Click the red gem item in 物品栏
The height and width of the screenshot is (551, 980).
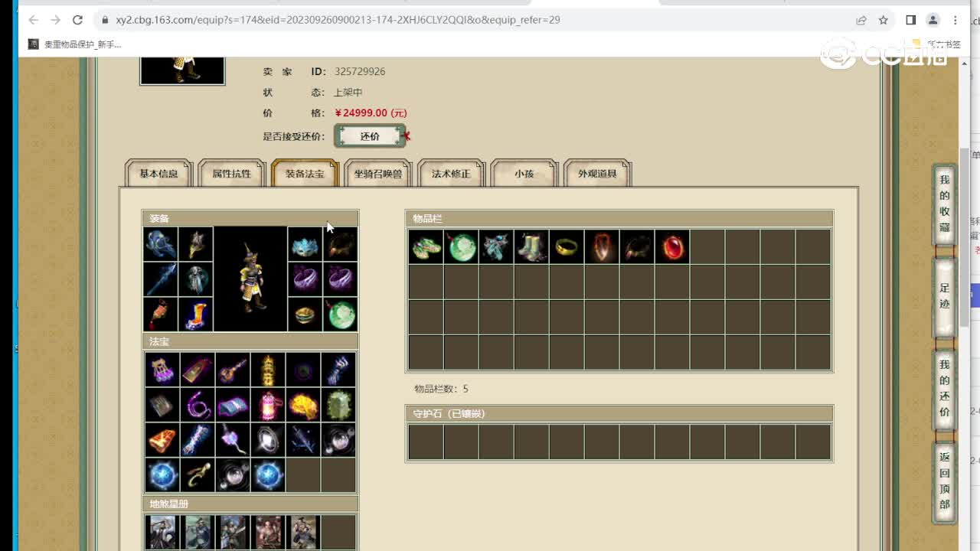672,246
